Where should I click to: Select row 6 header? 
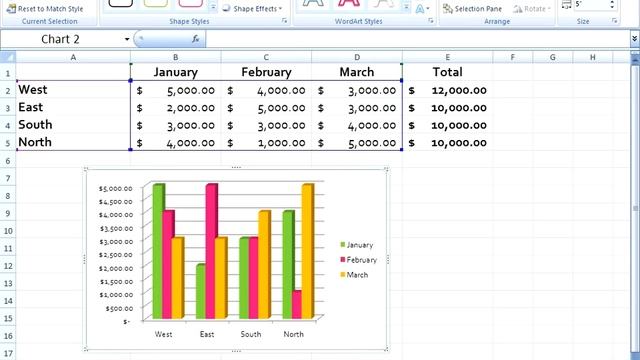(8, 160)
